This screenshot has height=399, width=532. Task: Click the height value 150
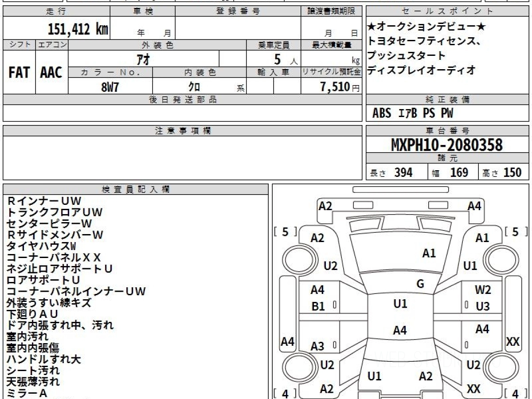pos(512,172)
